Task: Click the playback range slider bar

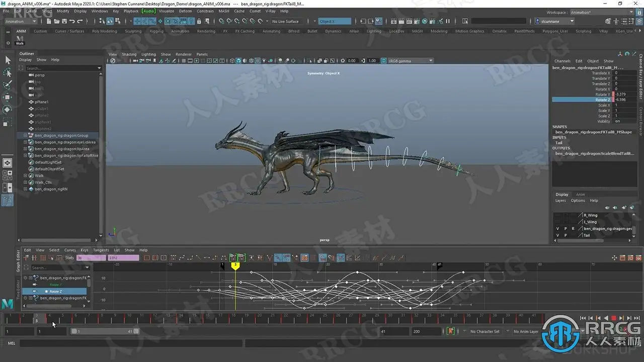Action: 105,331
